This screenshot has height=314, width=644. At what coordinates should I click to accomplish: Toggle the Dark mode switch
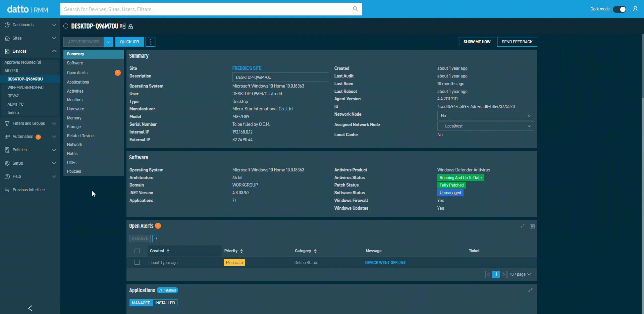(619, 9)
